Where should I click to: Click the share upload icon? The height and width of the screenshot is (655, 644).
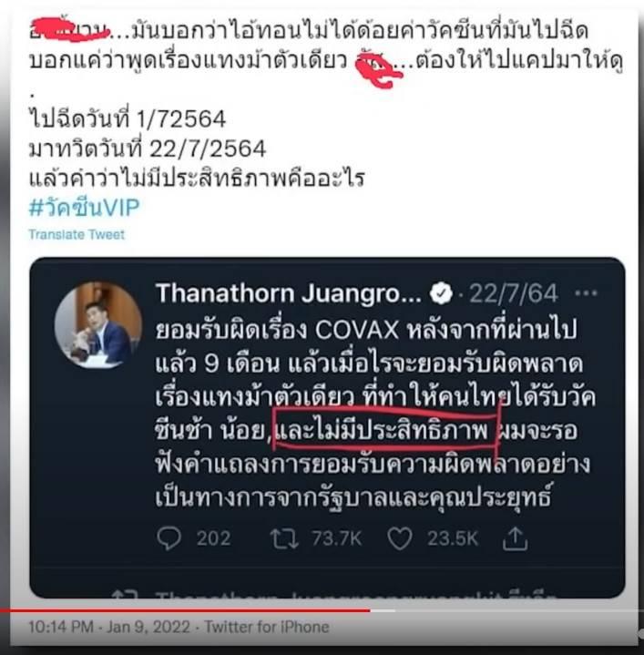[x=515, y=538]
